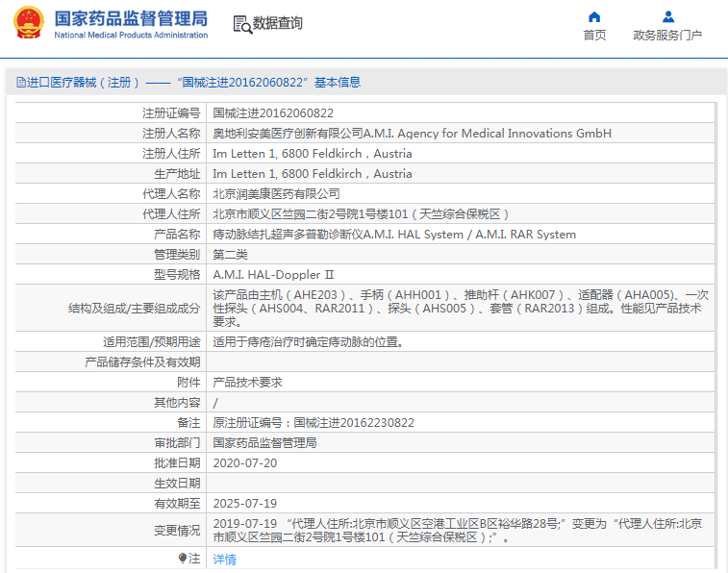Select 产品技术要求 value
This screenshot has height=573, width=728.
tap(247, 383)
